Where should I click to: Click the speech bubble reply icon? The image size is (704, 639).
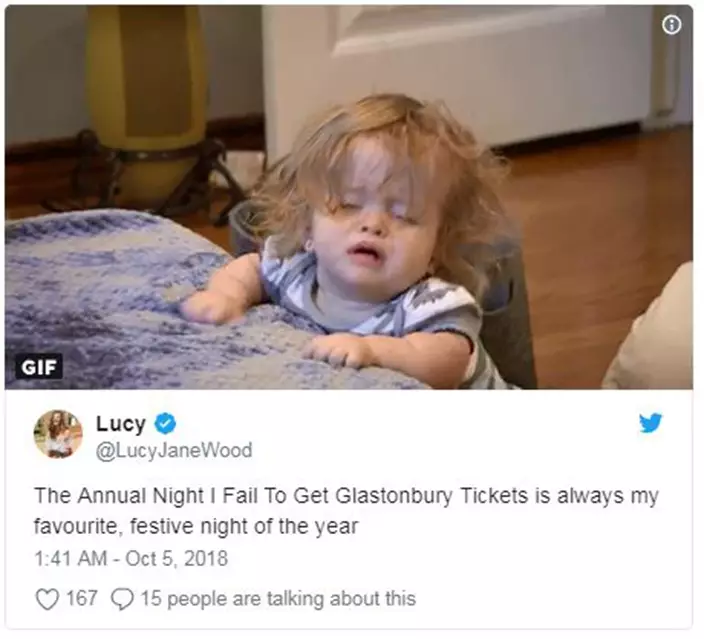click(x=122, y=599)
